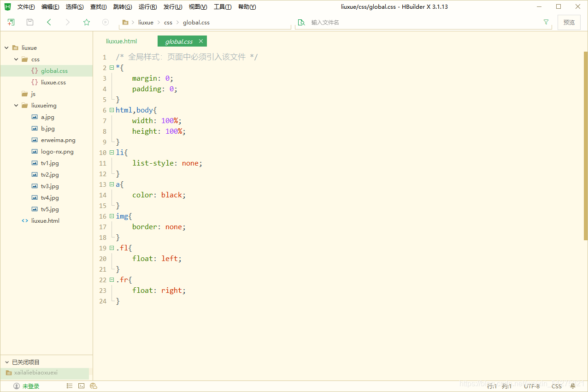This screenshot has height=392, width=588.
Task: Click the line and column position indicator
Action: click(499, 386)
